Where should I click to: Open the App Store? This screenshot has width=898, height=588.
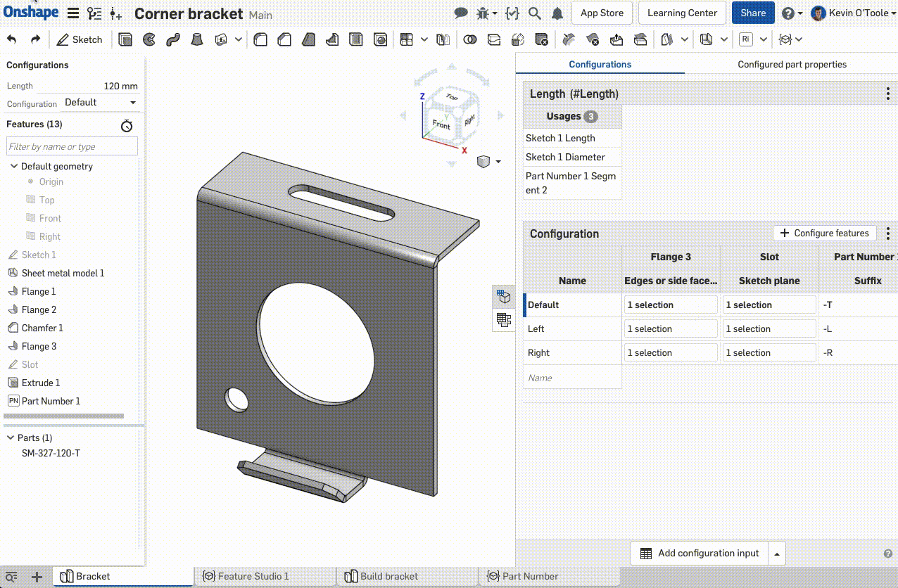point(602,13)
